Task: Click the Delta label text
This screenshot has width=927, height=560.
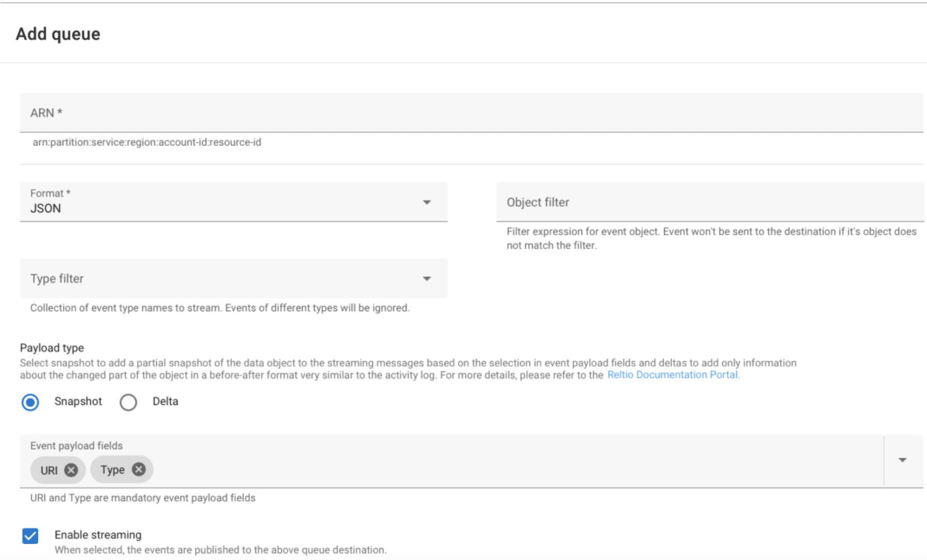Action: click(165, 401)
